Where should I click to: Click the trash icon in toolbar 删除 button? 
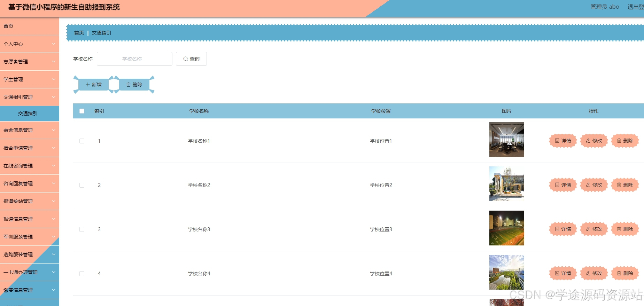click(129, 85)
